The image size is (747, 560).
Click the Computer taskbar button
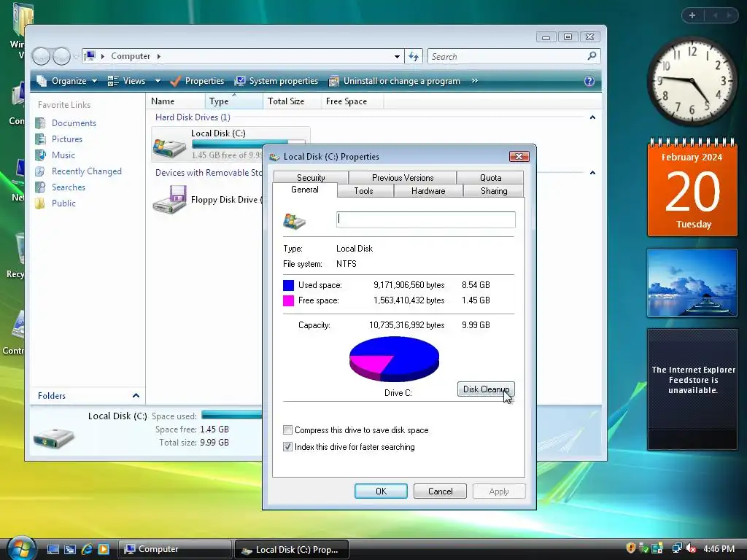175,549
